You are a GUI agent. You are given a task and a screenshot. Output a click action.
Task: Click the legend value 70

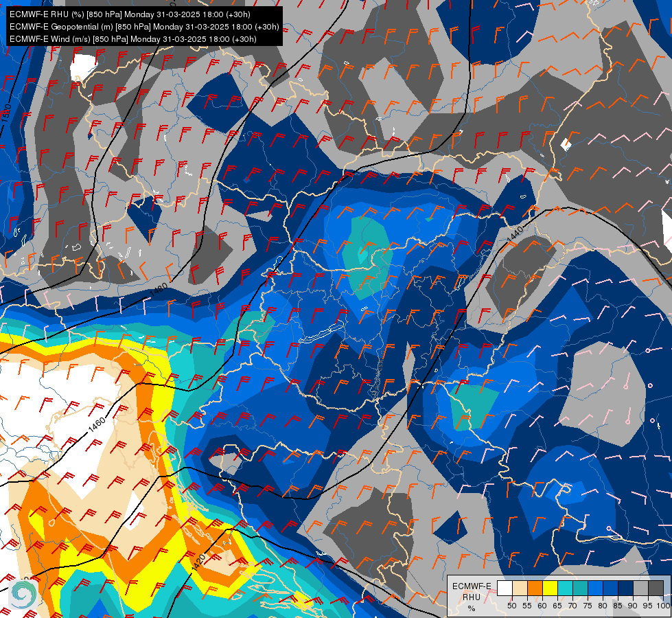point(572,606)
